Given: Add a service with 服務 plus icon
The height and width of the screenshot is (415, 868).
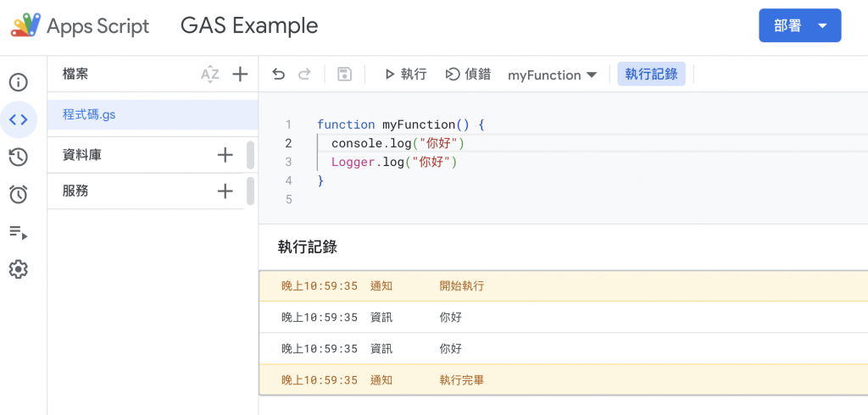Looking at the screenshot, I should pyautogui.click(x=225, y=191).
